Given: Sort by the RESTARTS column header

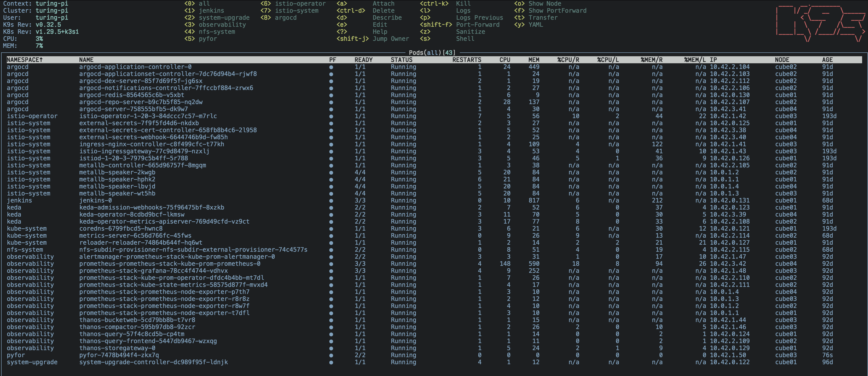Looking at the screenshot, I should (467, 60).
